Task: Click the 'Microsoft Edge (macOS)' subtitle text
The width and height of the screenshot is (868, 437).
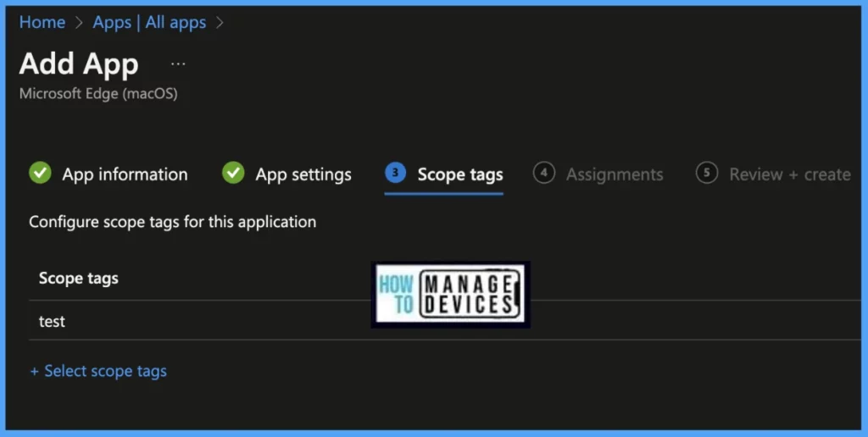Action: (x=98, y=93)
